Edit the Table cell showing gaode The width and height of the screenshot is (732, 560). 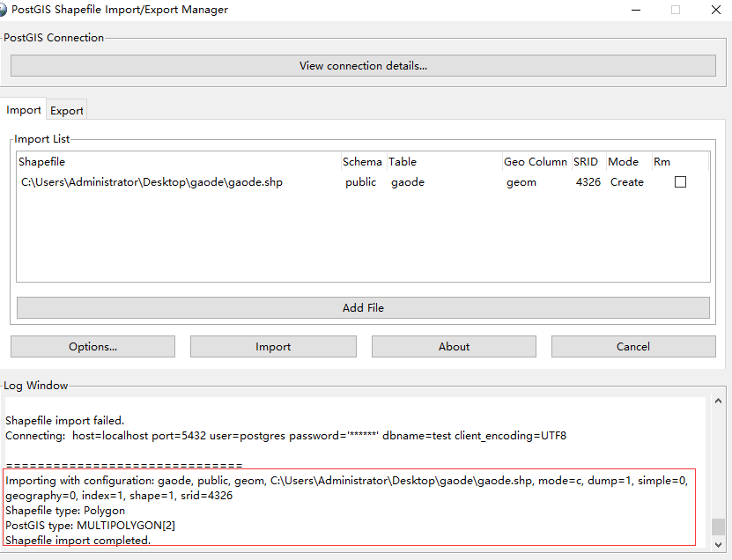click(x=409, y=181)
